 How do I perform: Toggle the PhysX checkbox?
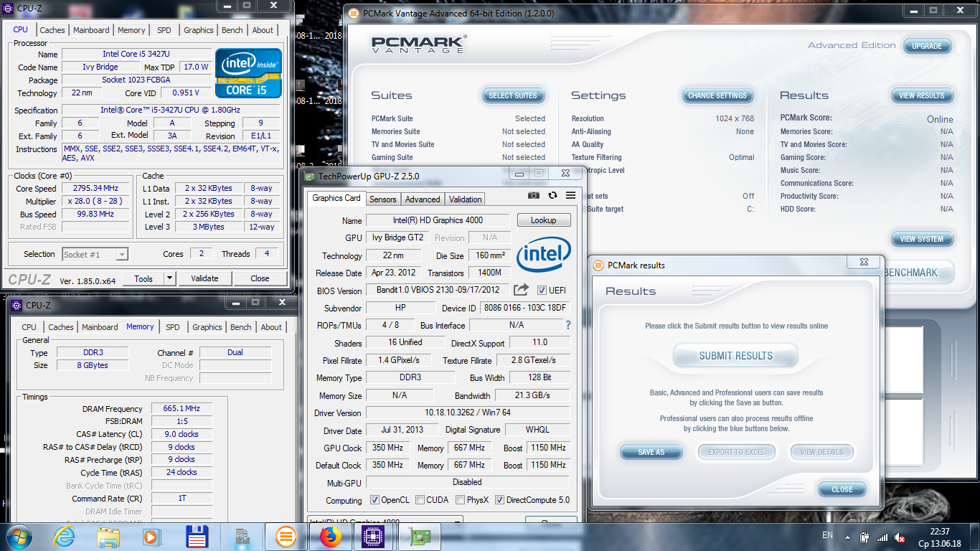(x=460, y=500)
